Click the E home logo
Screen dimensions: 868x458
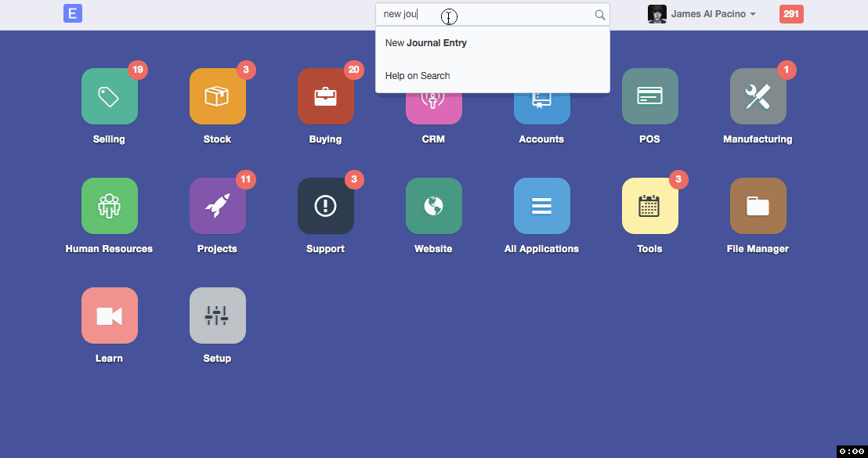(x=73, y=13)
